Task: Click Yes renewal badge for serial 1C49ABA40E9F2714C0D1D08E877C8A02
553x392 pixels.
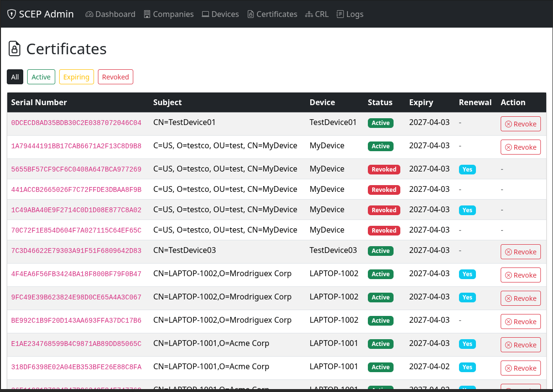Action: (x=467, y=210)
